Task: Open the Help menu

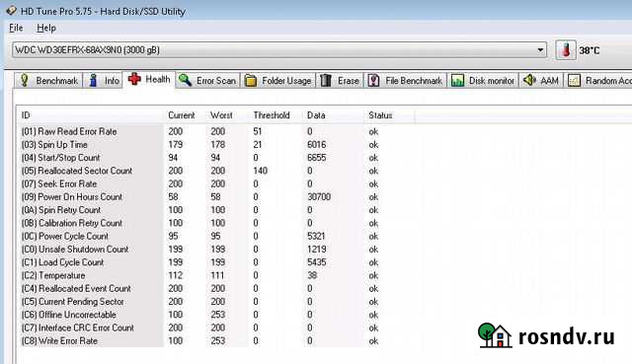Action: [46, 28]
